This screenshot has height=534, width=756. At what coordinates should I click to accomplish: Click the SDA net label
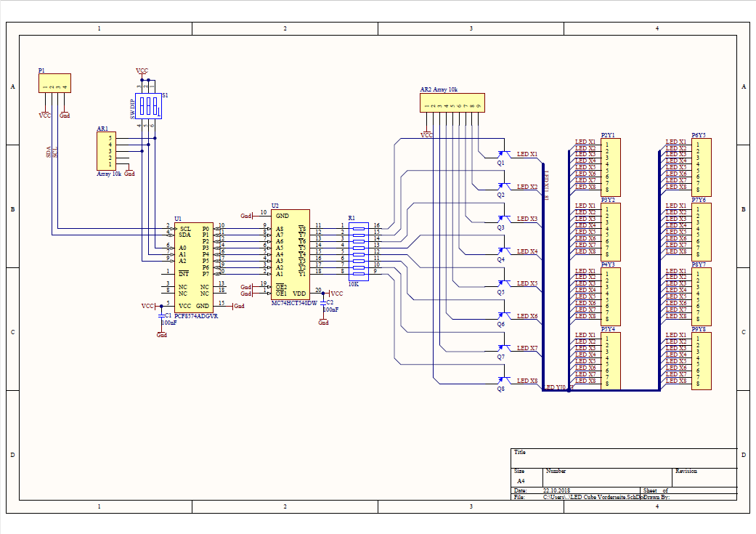point(49,152)
